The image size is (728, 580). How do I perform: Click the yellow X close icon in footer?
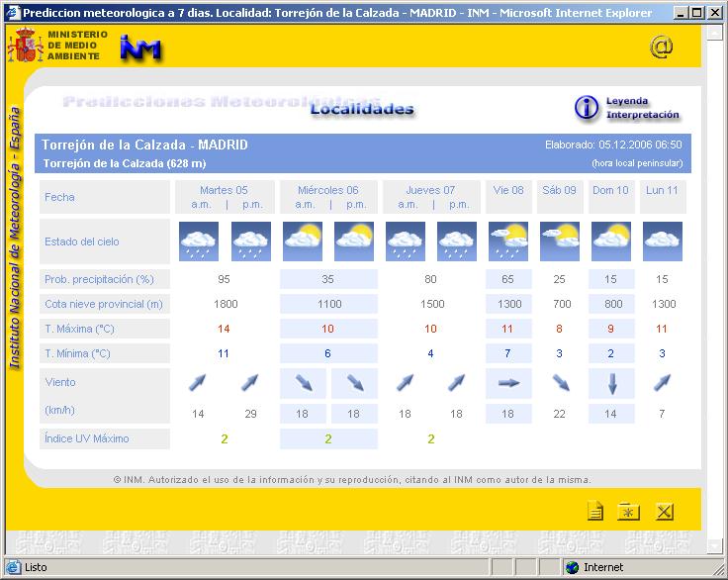[x=664, y=511]
